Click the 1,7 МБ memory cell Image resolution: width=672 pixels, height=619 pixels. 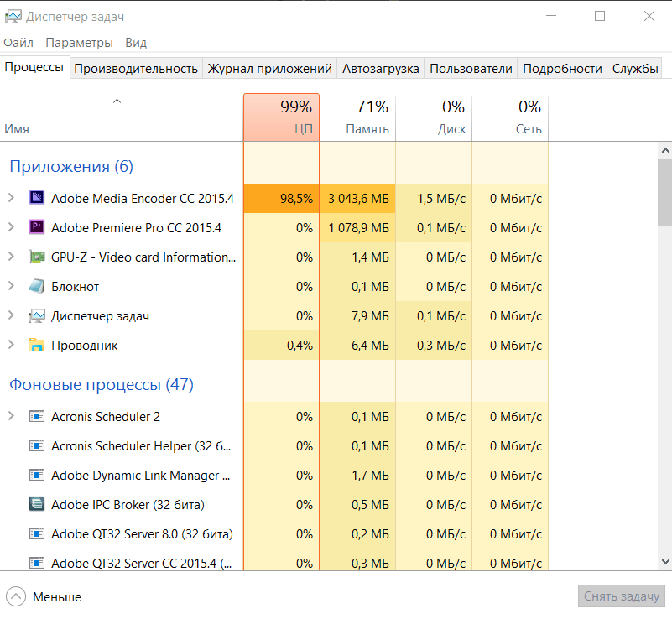(357, 475)
